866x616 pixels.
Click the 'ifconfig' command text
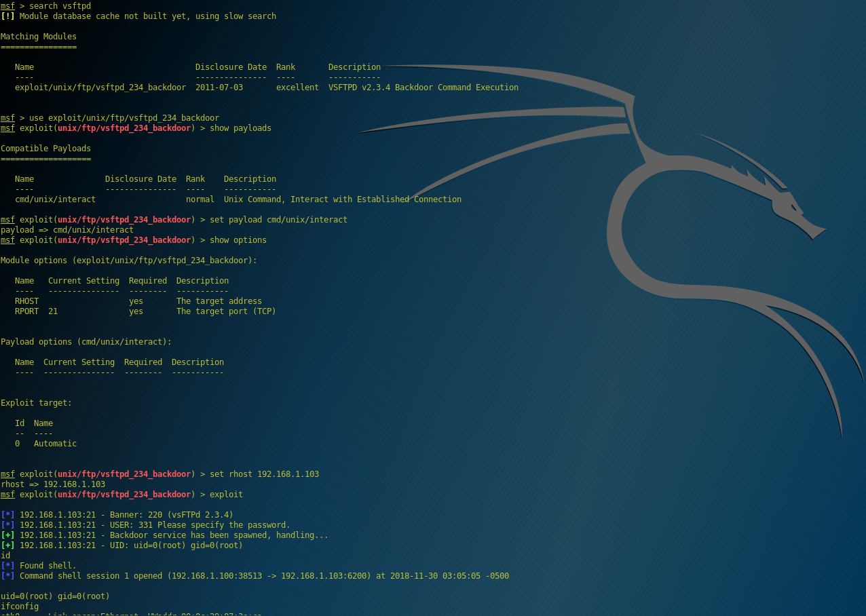tap(20, 607)
